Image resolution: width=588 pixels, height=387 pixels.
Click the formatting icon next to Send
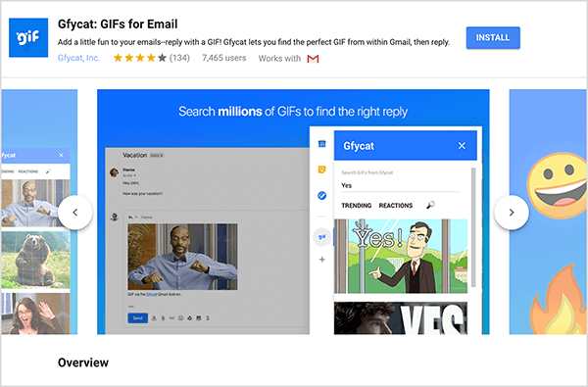(x=154, y=318)
